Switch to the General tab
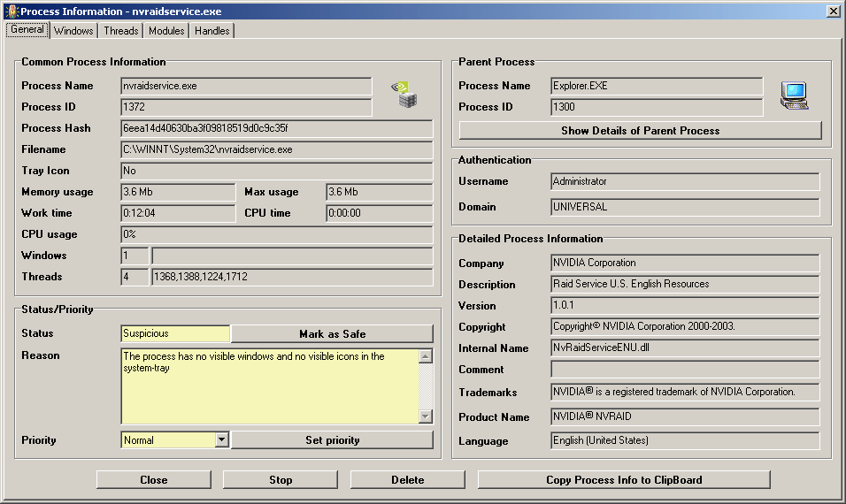The image size is (846, 504). [x=27, y=30]
